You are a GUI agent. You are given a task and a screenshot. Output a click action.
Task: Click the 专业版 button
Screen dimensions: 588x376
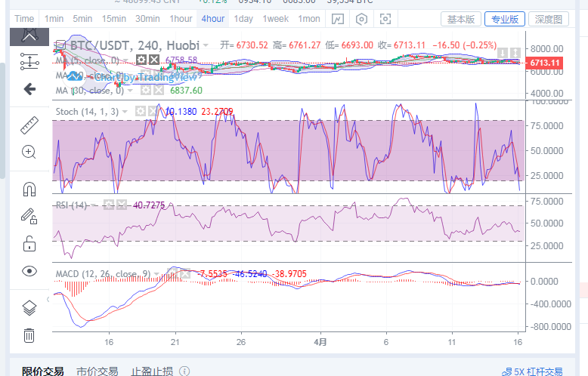pyautogui.click(x=505, y=19)
